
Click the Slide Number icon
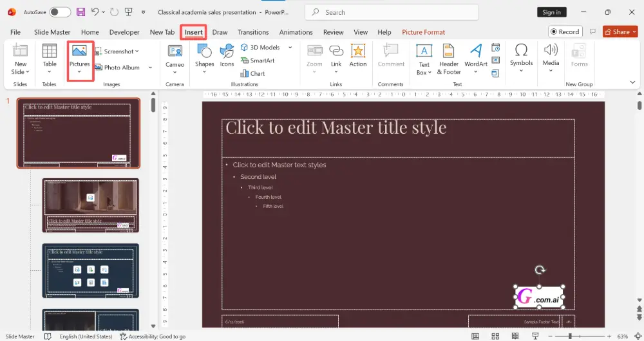click(496, 60)
